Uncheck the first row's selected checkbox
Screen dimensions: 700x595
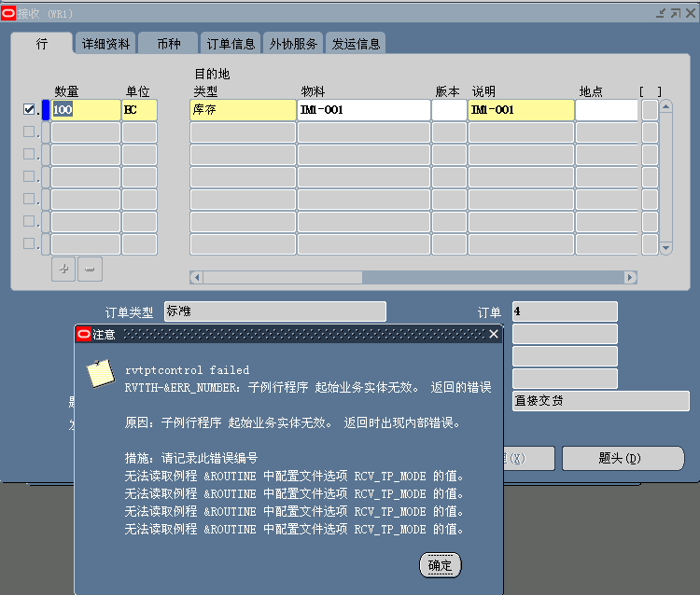[29, 109]
